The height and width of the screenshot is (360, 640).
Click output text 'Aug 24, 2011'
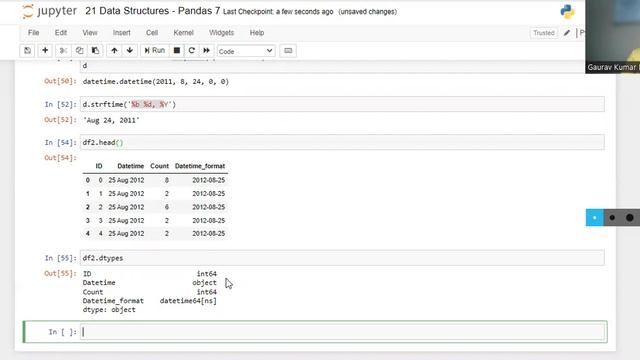[111, 120]
